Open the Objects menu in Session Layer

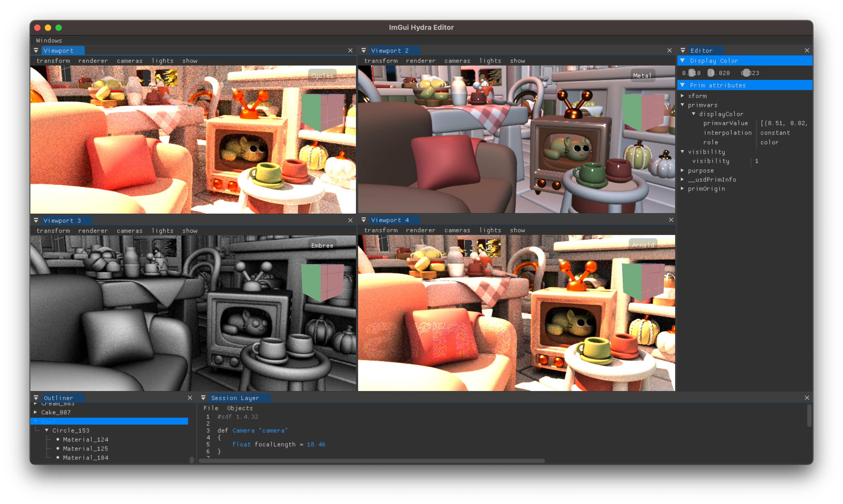click(240, 408)
